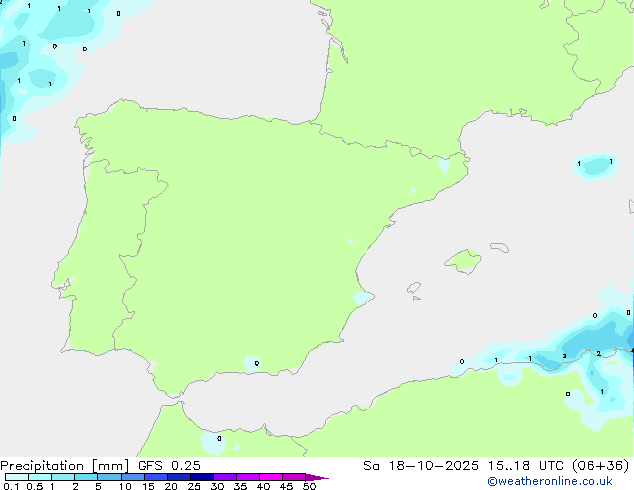Screen dimensions: 634x490
Task: Open the weatheronline.co.uk copyright link
Action: tap(550, 481)
